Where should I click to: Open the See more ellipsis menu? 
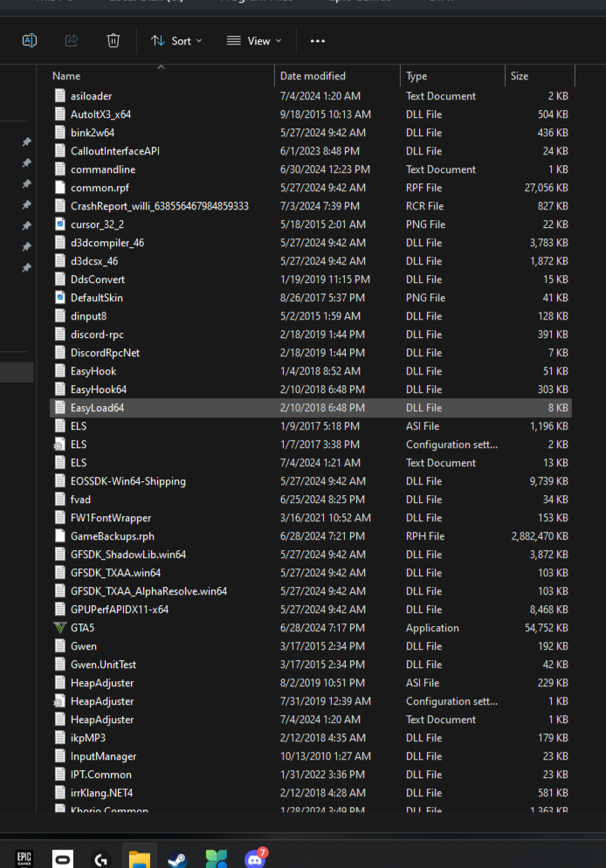318,41
